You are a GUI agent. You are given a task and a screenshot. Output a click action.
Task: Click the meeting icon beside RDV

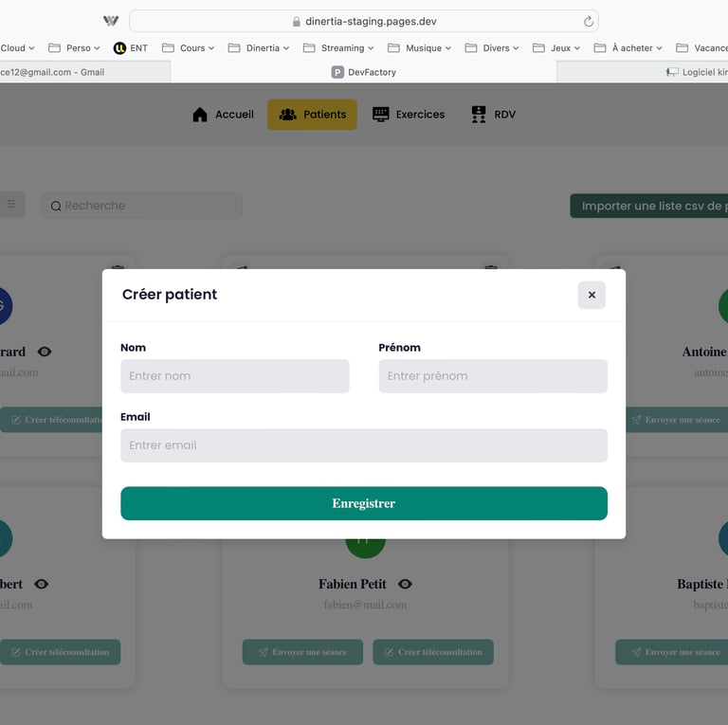[x=479, y=114]
